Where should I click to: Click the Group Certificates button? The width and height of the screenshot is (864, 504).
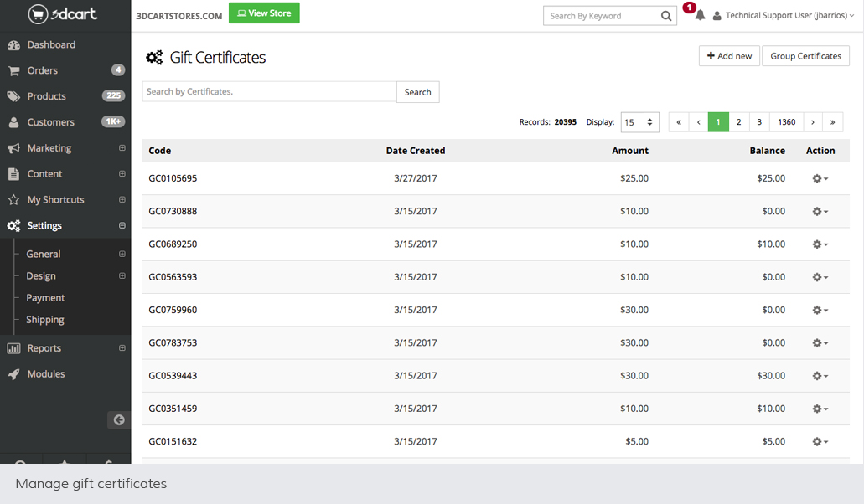point(805,56)
